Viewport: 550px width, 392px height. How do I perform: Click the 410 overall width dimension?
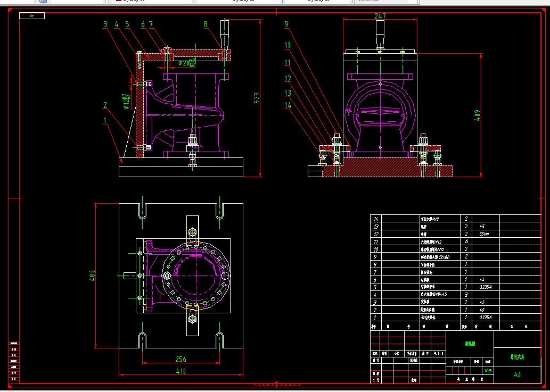pos(180,371)
